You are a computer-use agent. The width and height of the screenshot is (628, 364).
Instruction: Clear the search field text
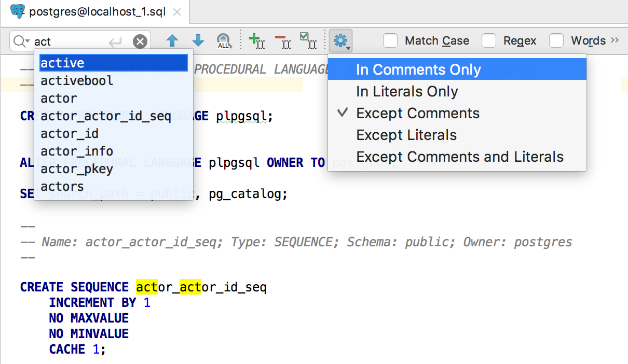click(x=140, y=41)
